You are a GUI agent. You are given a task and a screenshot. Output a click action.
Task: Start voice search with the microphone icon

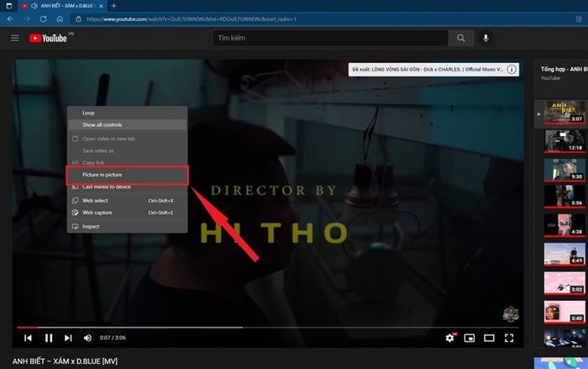[486, 38]
